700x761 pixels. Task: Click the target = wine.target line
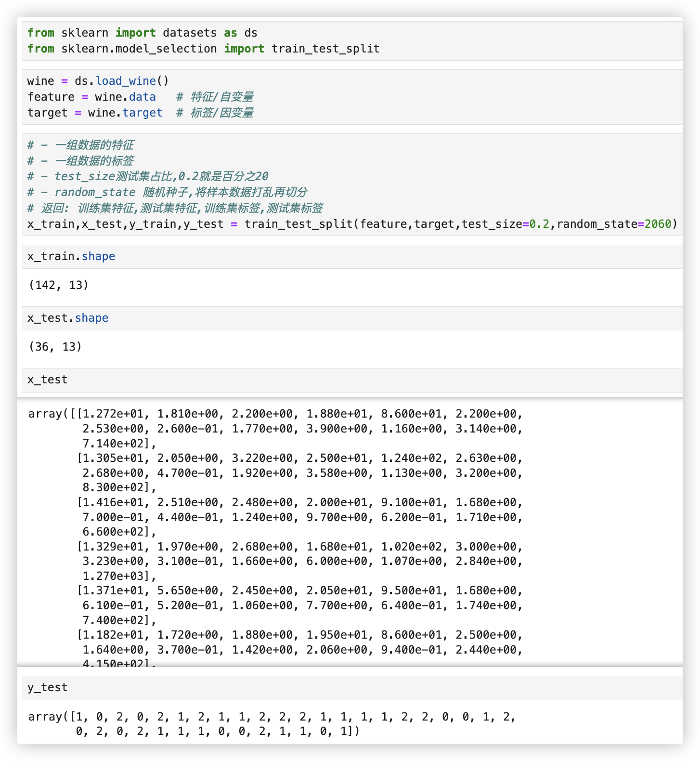(x=95, y=113)
